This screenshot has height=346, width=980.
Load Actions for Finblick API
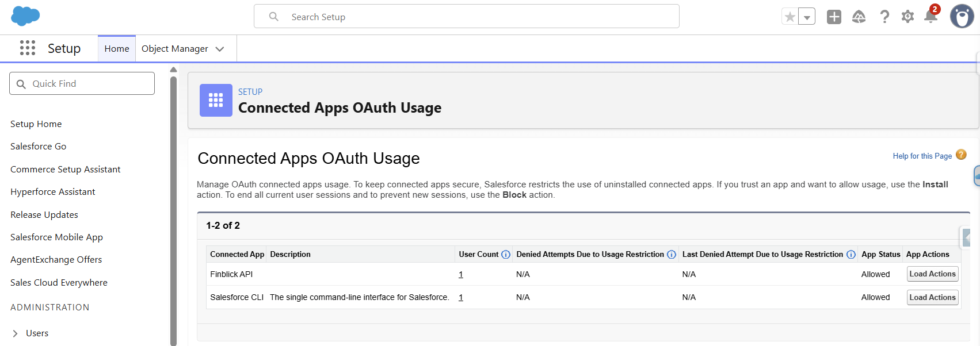tap(933, 274)
